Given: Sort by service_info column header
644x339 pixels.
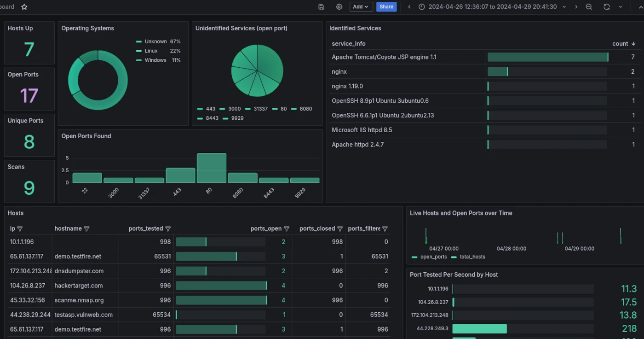Looking at the screenshot, I should point(349,44).
